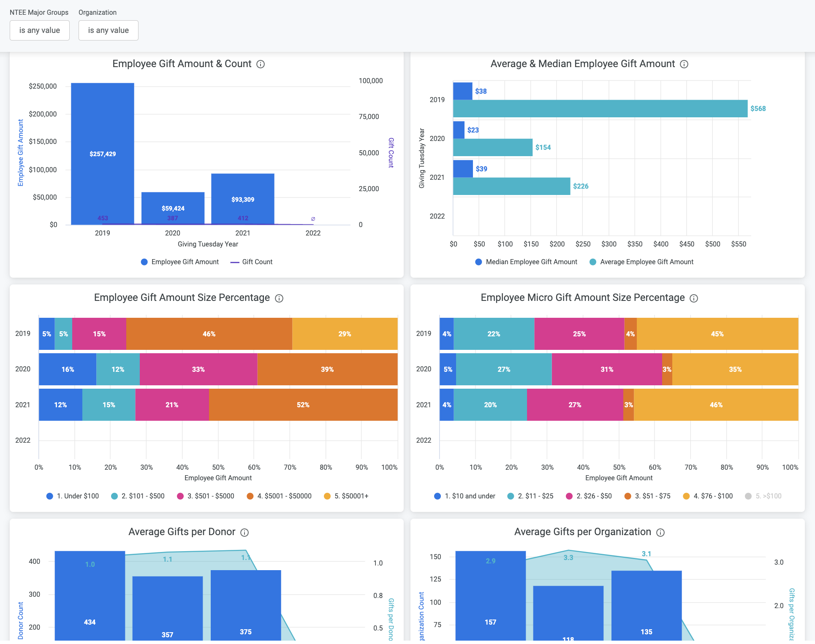Click the 46% orange segment in 2019 row

click(x=209, y=334)
